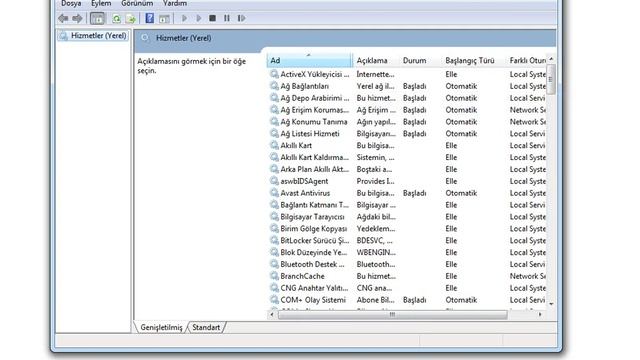Select the Ağ Depo Arabirimi service
The height and width of the screenshot is (360, 640).
tap(315, 98)
